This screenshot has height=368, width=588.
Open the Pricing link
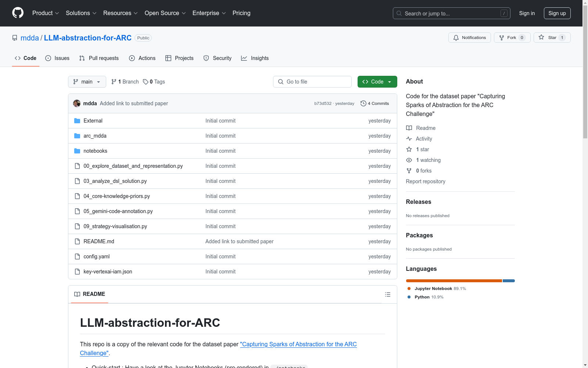point(241,13)
